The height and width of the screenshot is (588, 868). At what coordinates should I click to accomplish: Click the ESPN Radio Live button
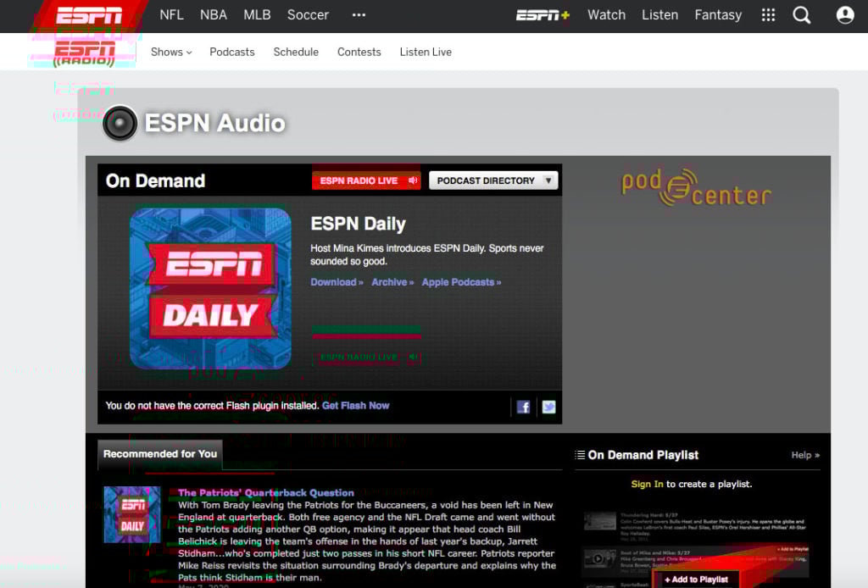(366, 180)
